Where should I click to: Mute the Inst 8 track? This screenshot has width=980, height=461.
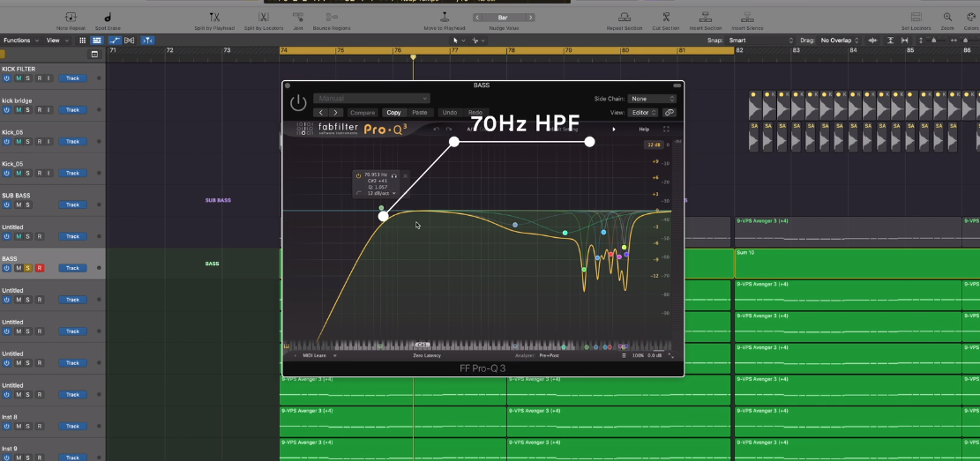pos(19,426)
